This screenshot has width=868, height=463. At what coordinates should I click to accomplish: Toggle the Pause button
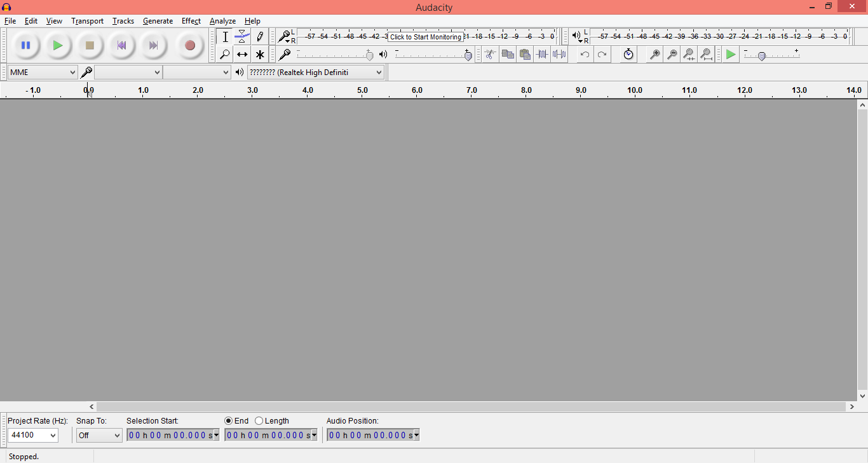[25, 45]
